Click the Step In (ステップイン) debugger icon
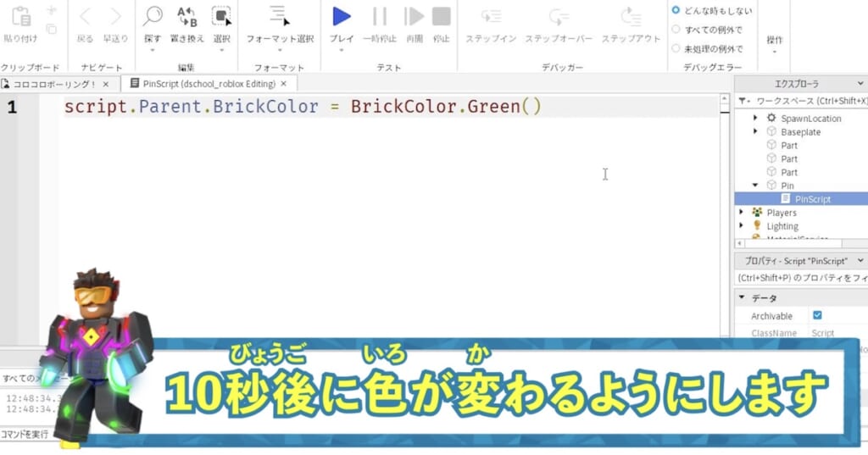The image size is (868, 455). [491, 17]
